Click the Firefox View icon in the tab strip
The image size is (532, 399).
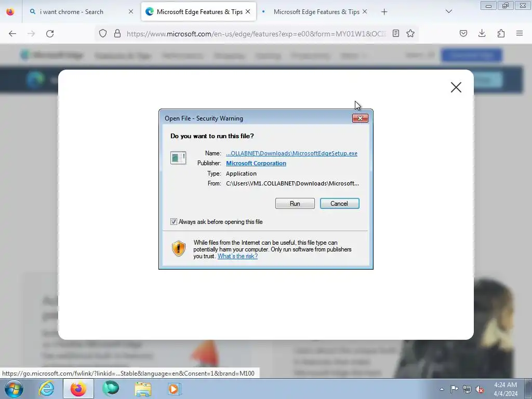10,12
